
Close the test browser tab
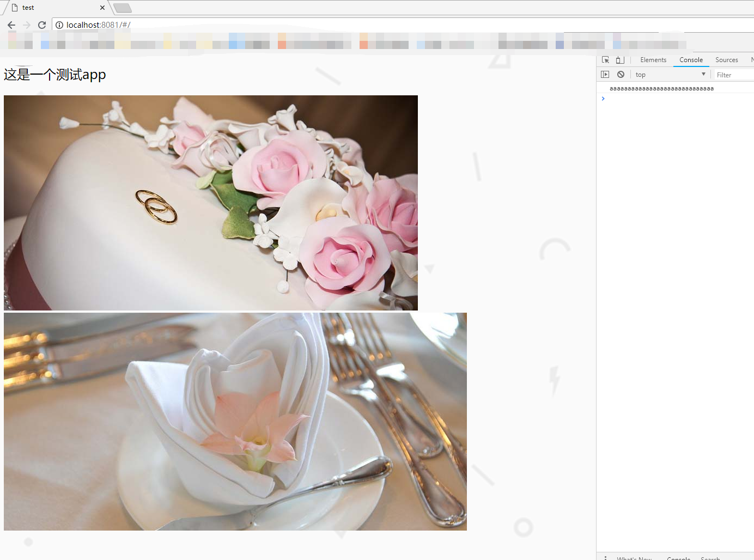coord(102,8)
